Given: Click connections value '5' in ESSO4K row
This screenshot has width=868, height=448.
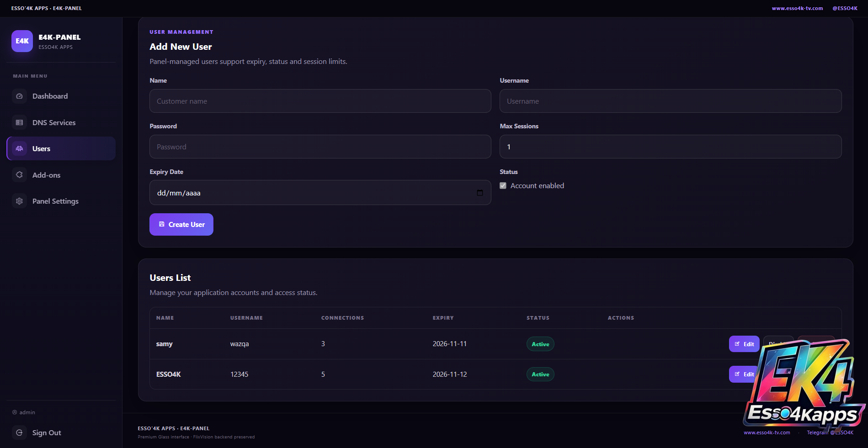Looking at the screenshot, I should click(323, 374).
